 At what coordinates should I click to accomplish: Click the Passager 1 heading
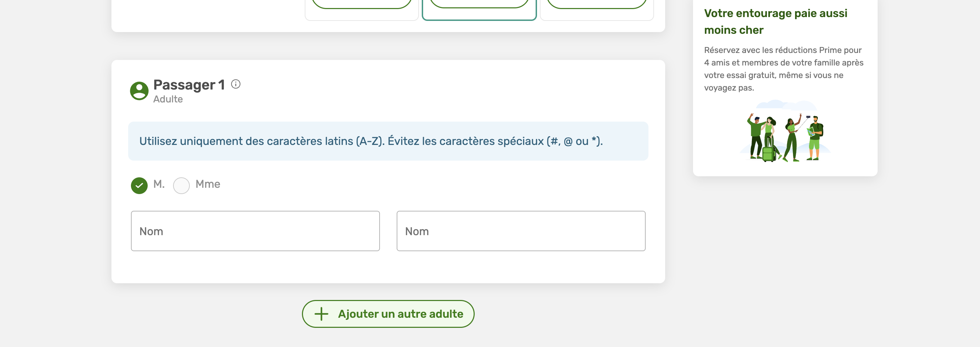(189, 84)
